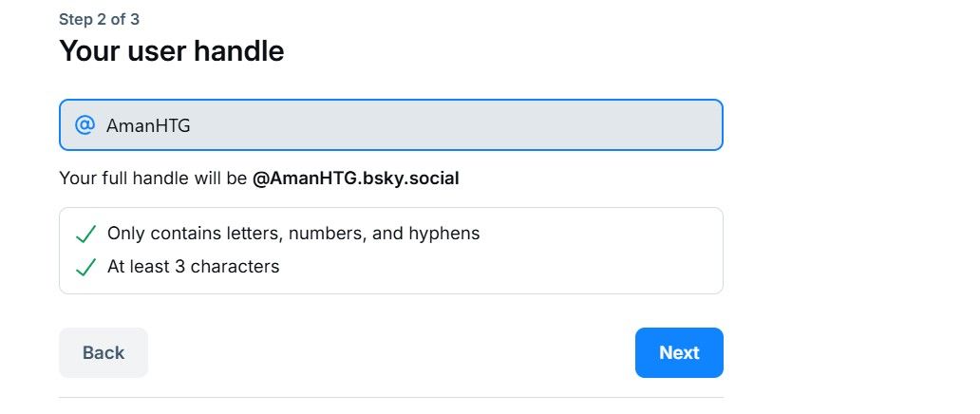Click "Only contains letters, numbers, and hyphens" text
980x414 pixels.
(293, 234)
